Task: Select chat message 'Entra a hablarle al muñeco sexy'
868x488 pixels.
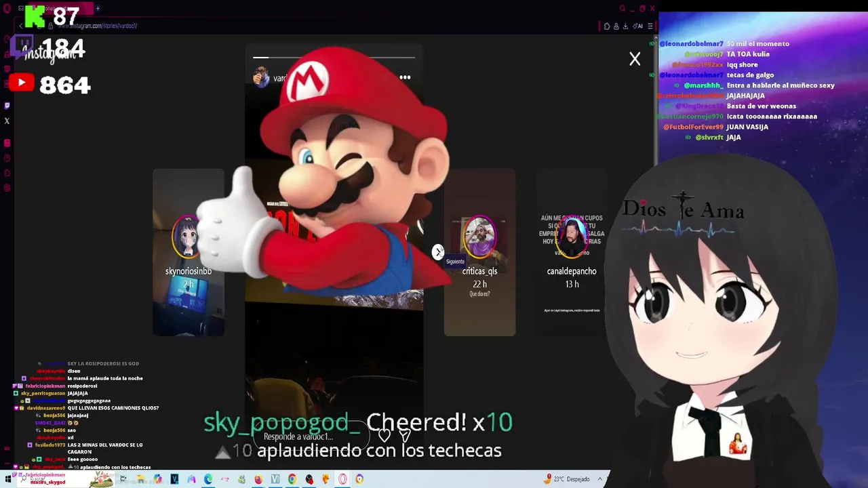Action: coord(781,85)
